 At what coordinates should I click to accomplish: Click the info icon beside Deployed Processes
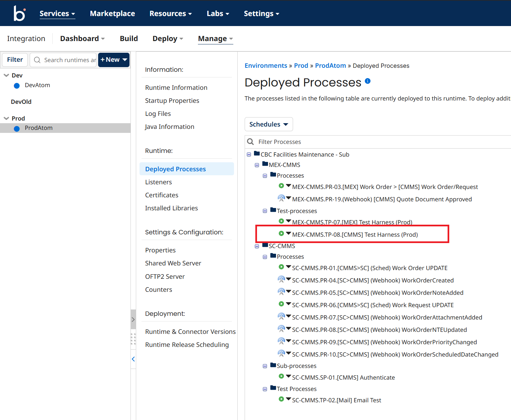(367, 81)
